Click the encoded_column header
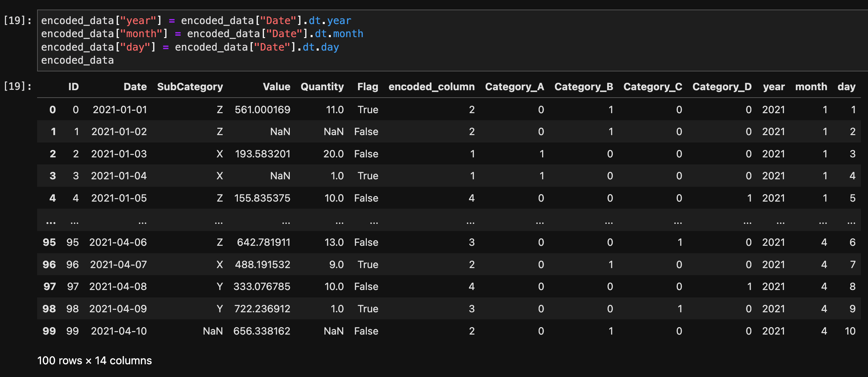Viewport: 868px width, 377px height. tap(432, 87)
